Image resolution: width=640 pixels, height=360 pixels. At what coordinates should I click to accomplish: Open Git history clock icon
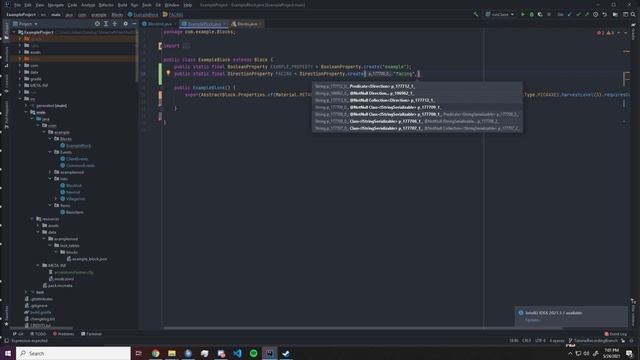596,14
